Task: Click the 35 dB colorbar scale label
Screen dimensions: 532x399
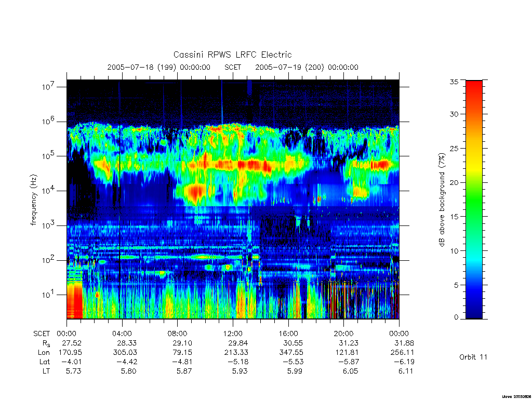Action: pyautogui.click(x=454, y=82)
